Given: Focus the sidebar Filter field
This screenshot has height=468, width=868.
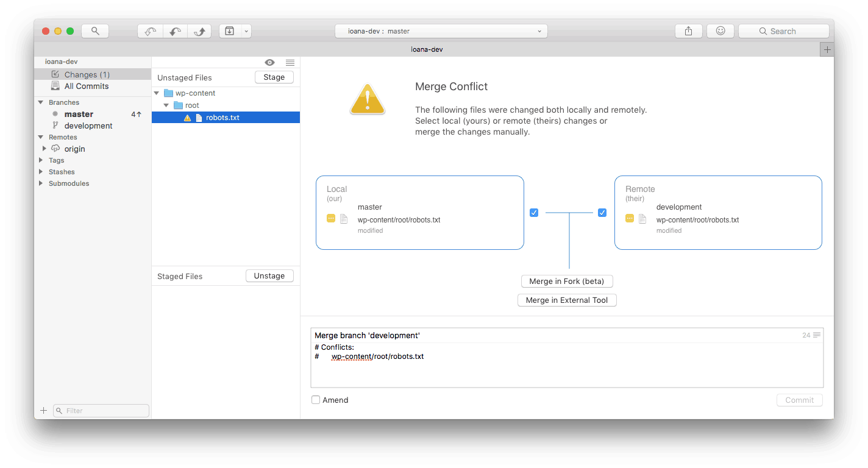Looking at the screenshot, I should (101, 411).
